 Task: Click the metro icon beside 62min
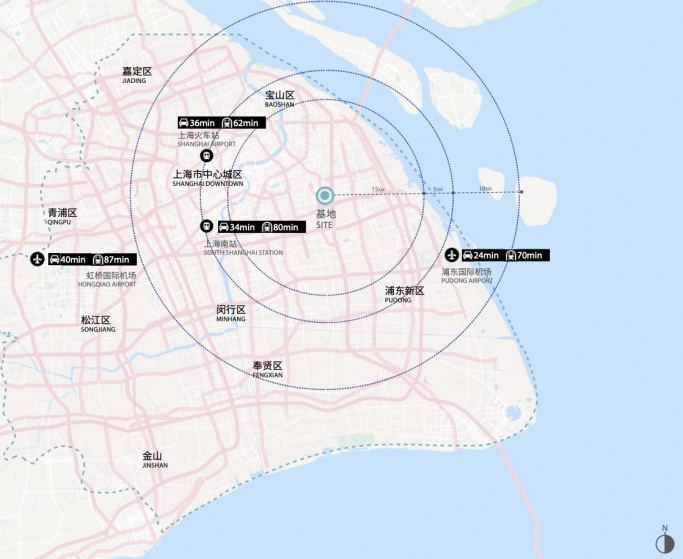pos(227,123)
